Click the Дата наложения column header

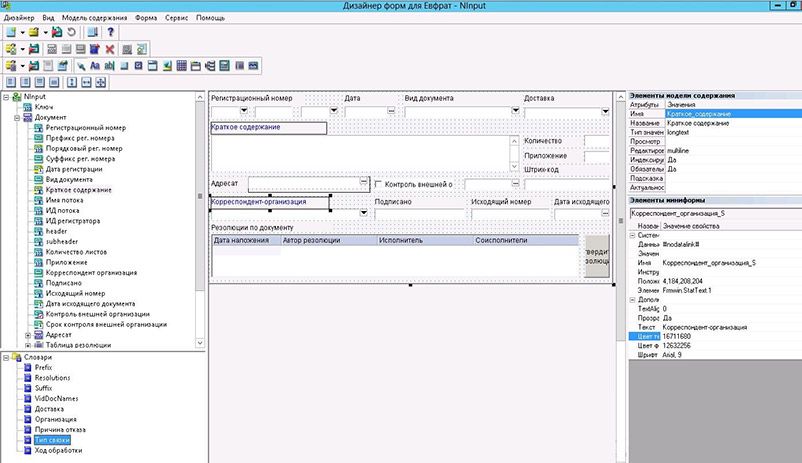tap(247, 240)
